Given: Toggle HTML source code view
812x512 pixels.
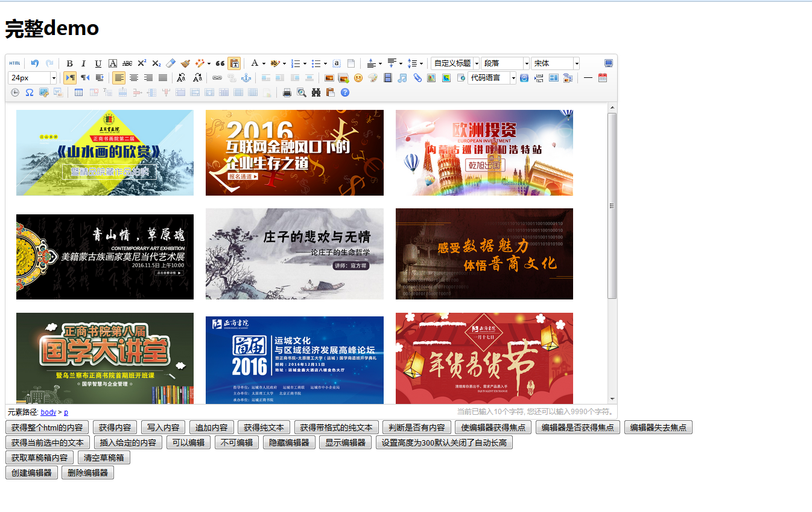Looking at the screenshot, I should 14,63.
